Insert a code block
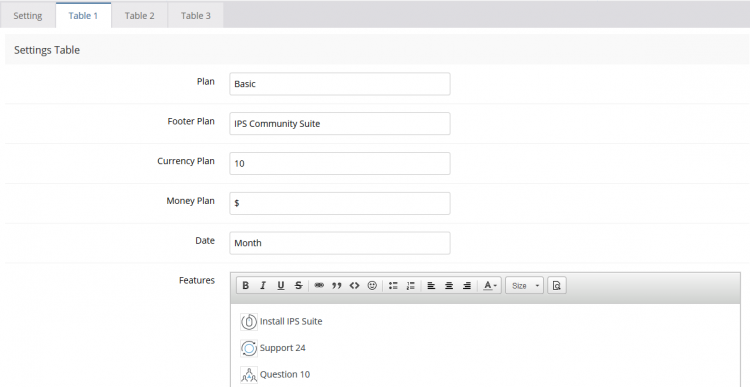This screenshot has height=387, width=750. [x=354, y=286]
